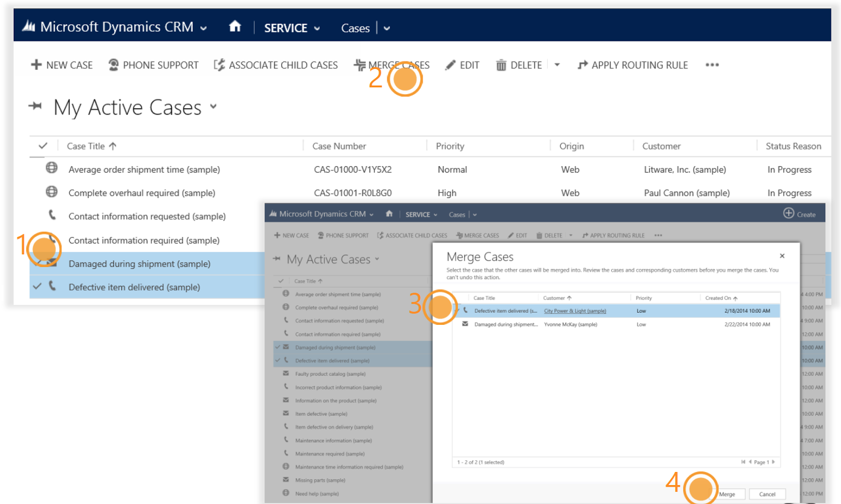Pin the My Active Cases view in the dimmed background window

tap(276, 259)
